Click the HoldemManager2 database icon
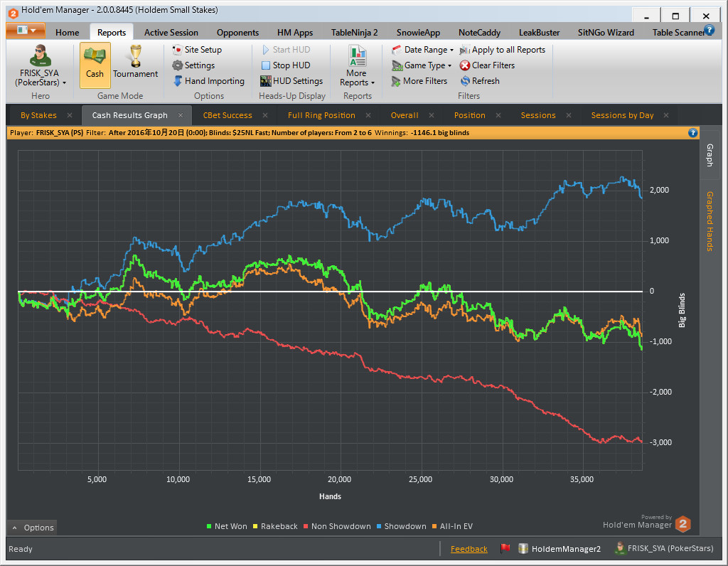Screen dimensions: 728x566 coord(523,548)
